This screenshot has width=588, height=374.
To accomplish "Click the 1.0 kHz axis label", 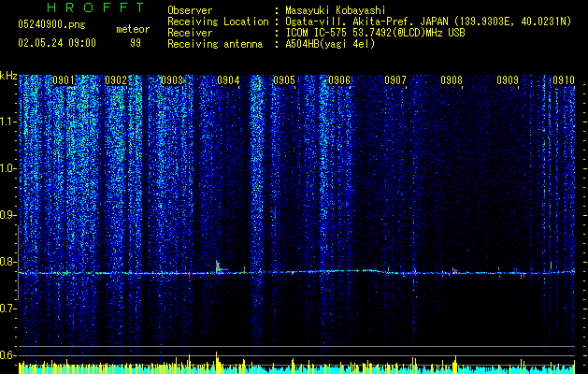I will coord(8,169).
